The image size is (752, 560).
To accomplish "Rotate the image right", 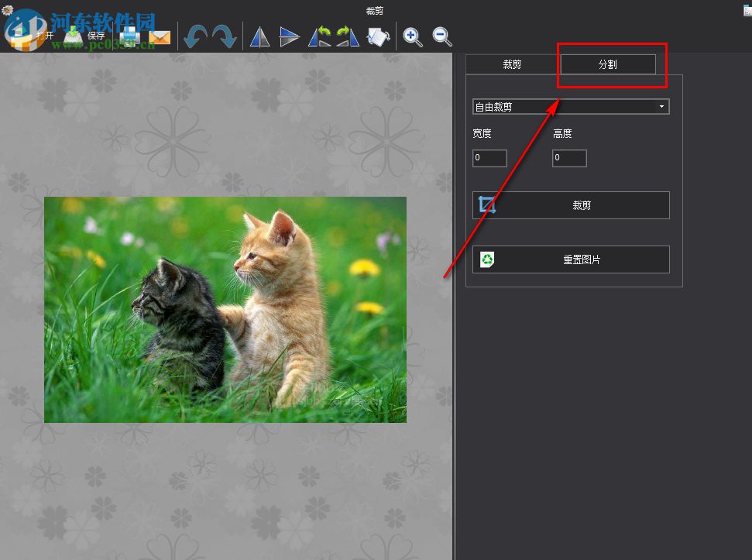I will point(348,36).
